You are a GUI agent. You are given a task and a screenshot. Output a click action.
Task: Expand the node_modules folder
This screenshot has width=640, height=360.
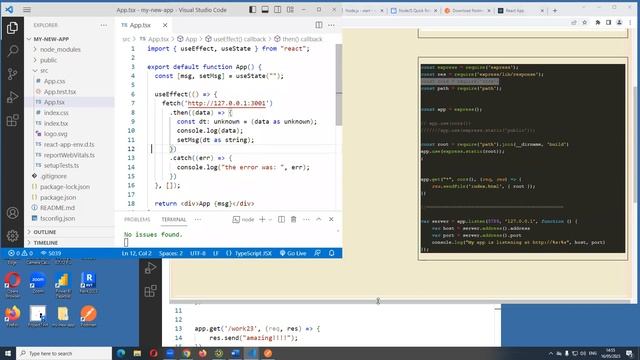[x=60, y=49]
